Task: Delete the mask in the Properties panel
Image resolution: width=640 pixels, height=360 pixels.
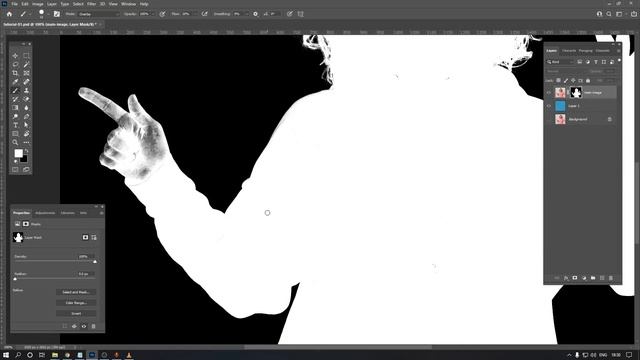Action: [93, 326]
